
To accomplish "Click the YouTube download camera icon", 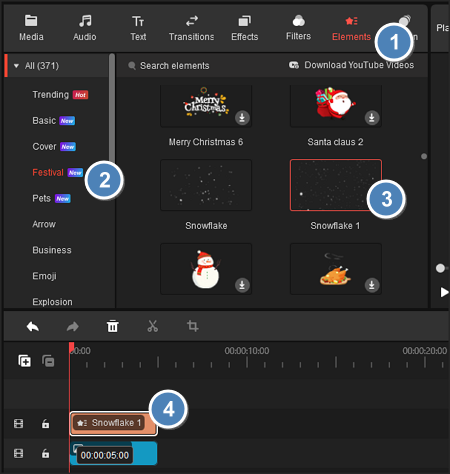I will (294, 65).
